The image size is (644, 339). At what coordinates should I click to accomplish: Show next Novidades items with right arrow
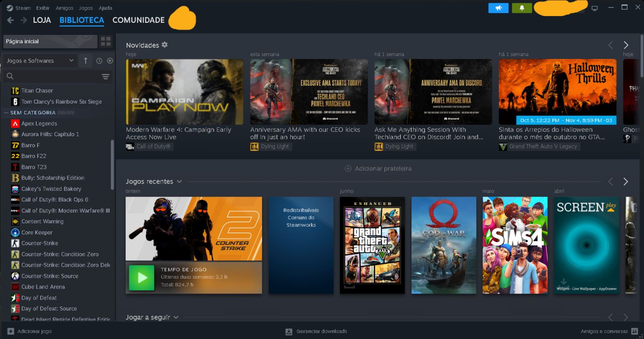coord(626,45)
